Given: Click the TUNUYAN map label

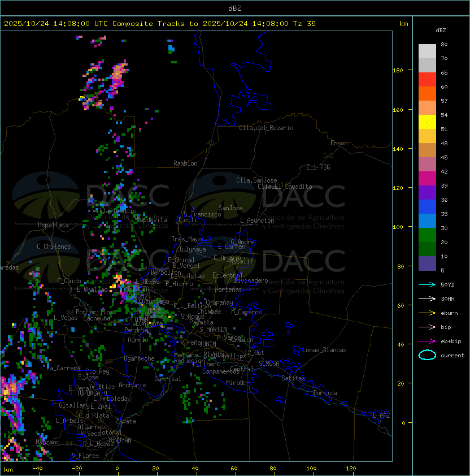Looking at the screenshot, I should pos(120,440).
